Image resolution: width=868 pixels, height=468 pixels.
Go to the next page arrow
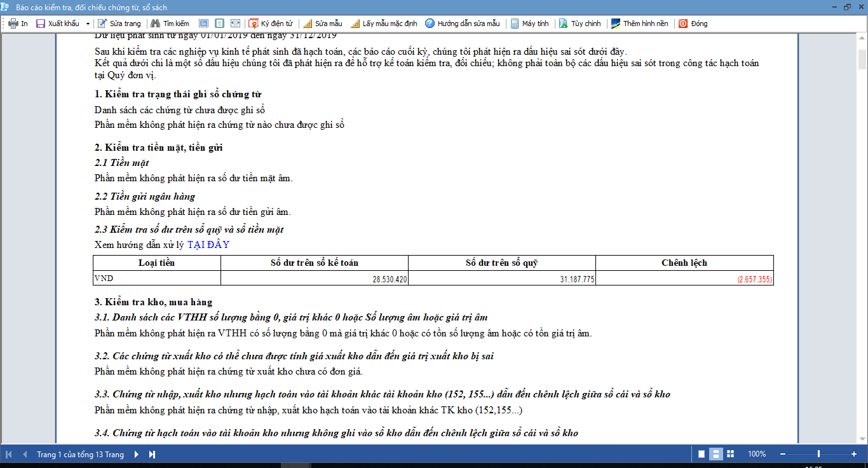pyautogui.click(x=136, y=454)
